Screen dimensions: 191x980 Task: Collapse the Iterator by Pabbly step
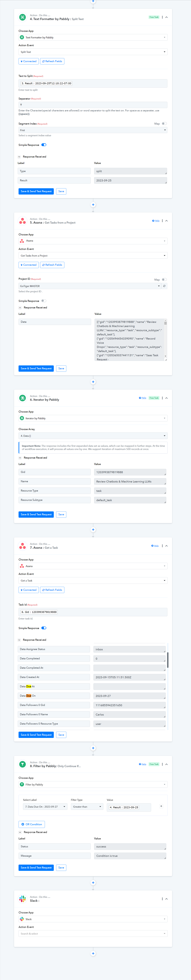167,398
